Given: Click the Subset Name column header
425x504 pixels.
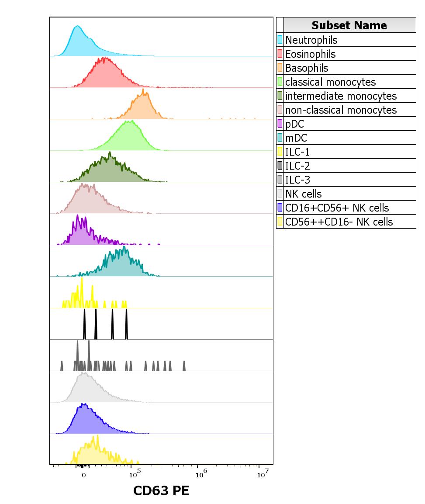Looking at the screenshot, I should (x=349, y=25).
